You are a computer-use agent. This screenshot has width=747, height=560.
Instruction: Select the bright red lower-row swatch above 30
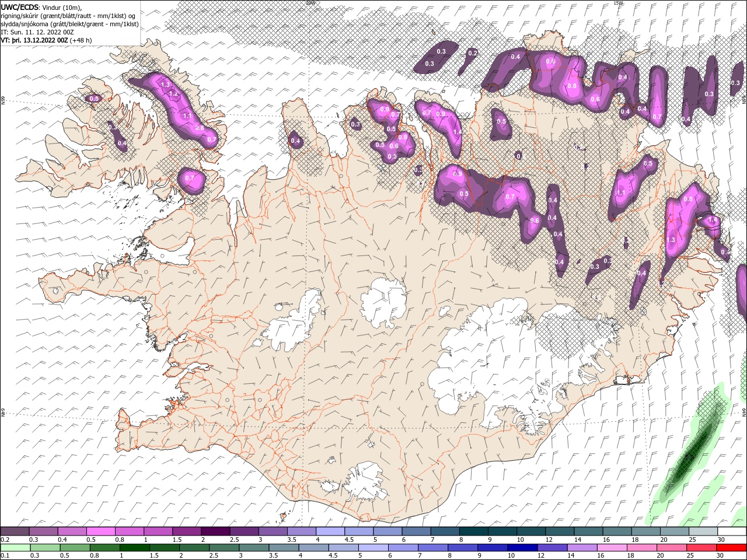[x=731, y=548]
